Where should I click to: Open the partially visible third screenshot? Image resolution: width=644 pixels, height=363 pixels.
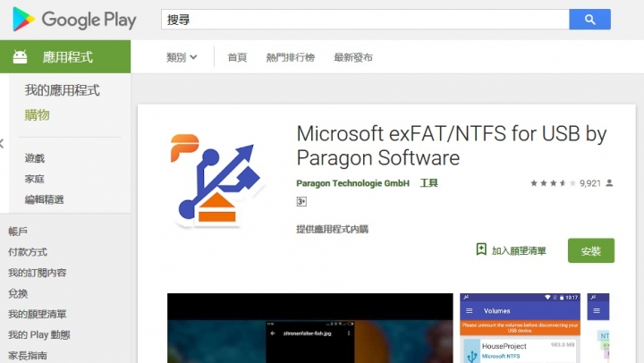598,328
